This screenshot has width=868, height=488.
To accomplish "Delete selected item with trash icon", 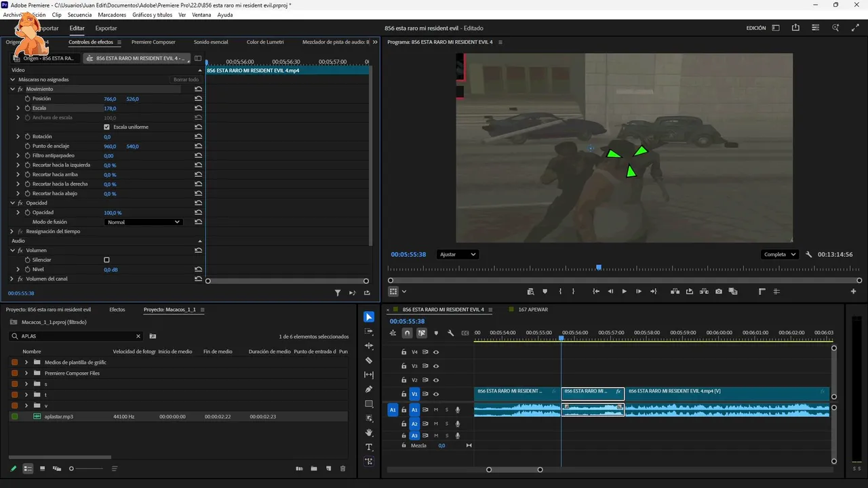I will pos(342,468).
